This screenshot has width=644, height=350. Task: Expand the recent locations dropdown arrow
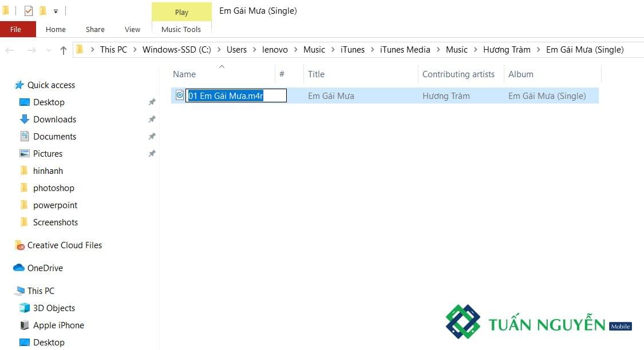click(49, 50)
